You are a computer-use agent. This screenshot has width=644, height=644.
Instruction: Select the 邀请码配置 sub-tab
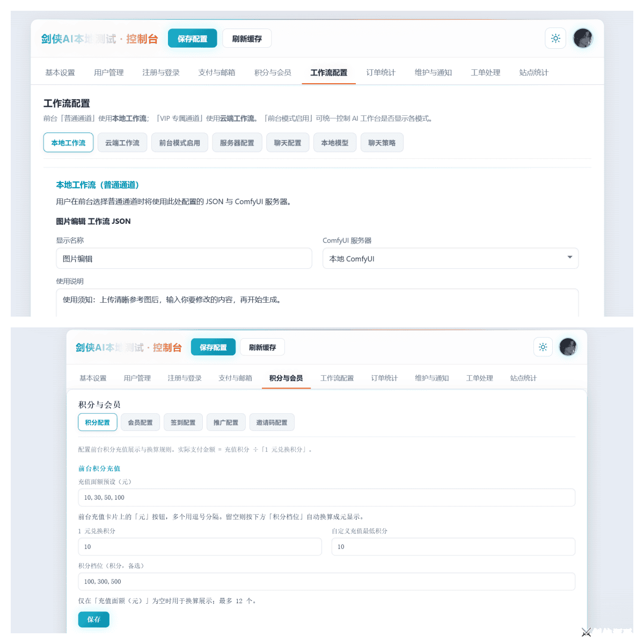click(x=272, y=422)
